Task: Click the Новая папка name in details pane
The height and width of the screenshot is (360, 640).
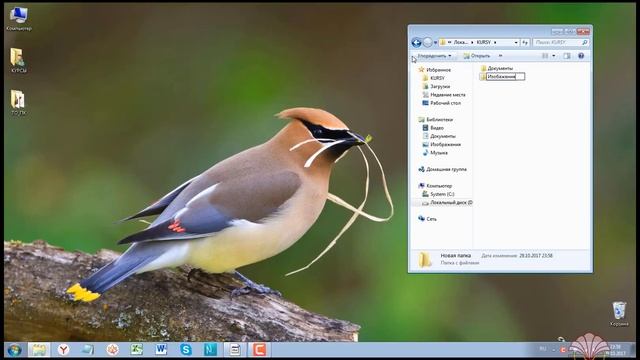Action: pyautogui.click(x=456, y=256)
